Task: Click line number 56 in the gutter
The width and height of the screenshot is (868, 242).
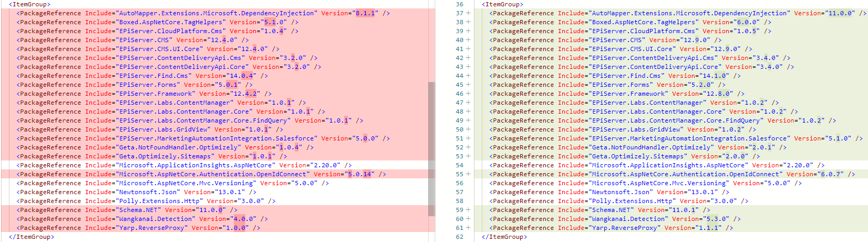Action: click(x=460, y=183)
